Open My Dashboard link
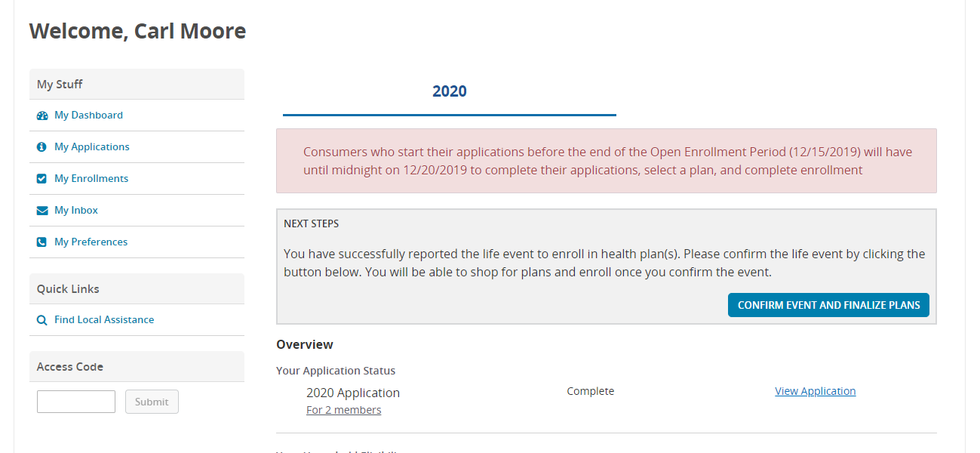Screen dimensions: 980x453 point(88,116)
